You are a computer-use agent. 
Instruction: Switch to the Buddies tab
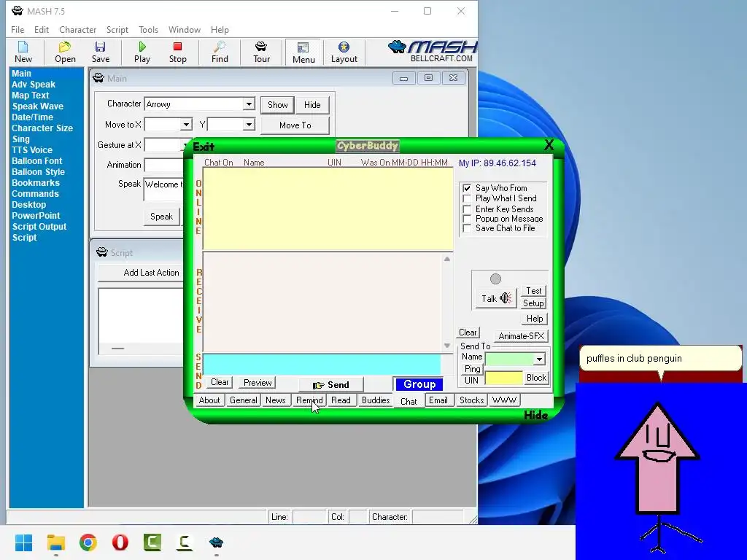pos(376,400)
